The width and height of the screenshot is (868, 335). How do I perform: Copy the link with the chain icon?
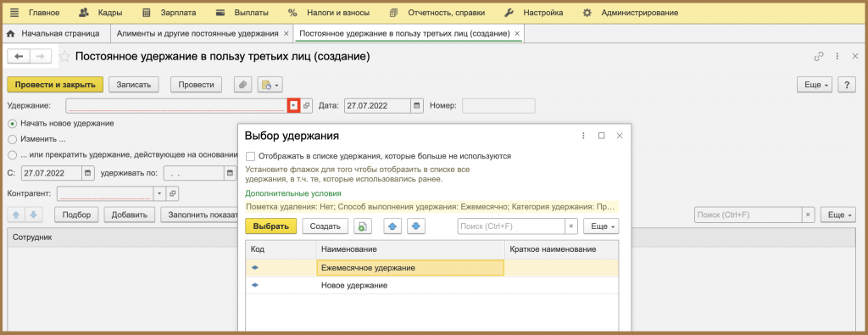click(x=819, y=57)
